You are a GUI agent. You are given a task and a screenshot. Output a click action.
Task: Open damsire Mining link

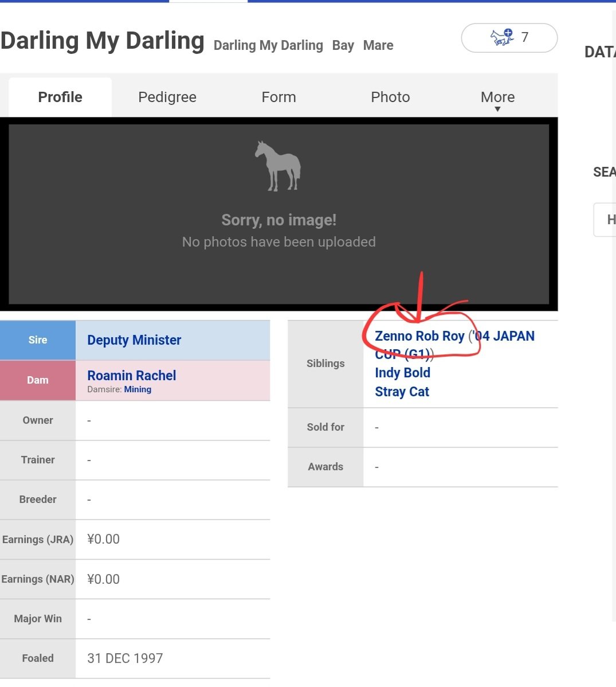138,389
